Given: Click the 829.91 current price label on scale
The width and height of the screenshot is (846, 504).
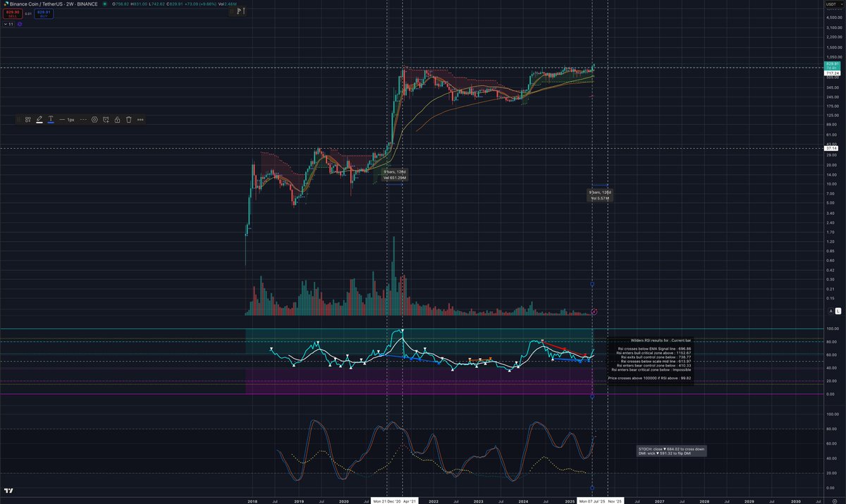Looking at the screenshot, I should 832,64.
